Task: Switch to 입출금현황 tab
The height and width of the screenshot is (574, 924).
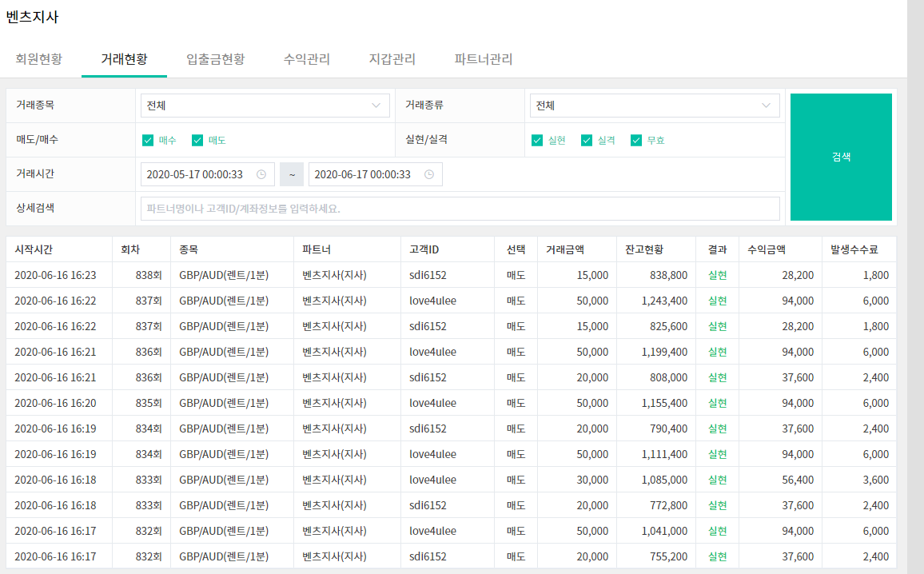Action: pyautogui.click(x=216, y=59)
